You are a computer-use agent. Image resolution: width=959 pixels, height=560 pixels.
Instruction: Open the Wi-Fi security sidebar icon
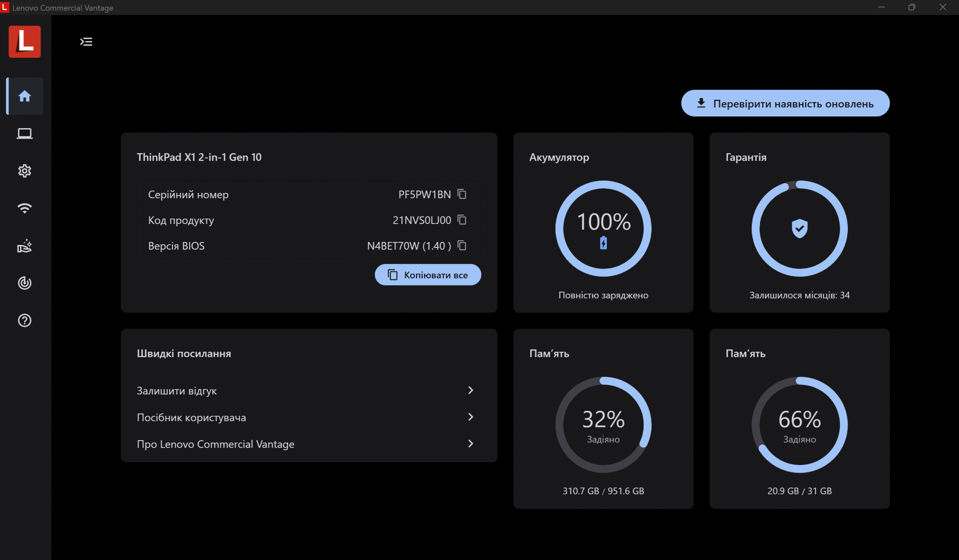tap(25, 208)
